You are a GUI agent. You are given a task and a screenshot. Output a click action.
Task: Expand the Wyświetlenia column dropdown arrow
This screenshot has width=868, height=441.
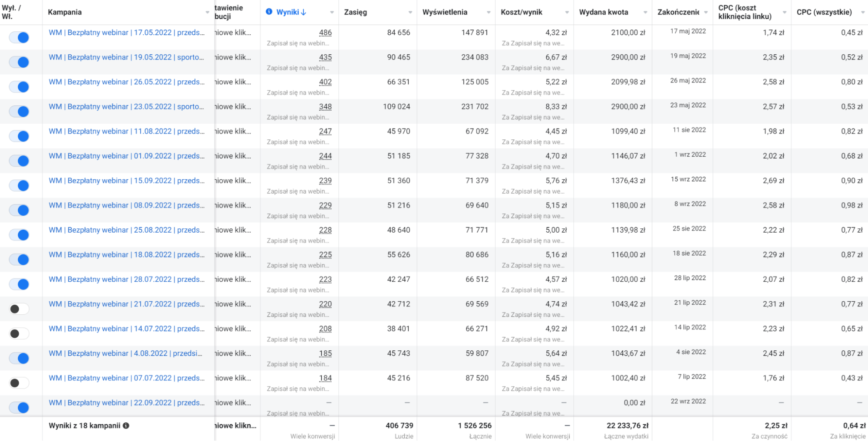click(x=488, y=12)
